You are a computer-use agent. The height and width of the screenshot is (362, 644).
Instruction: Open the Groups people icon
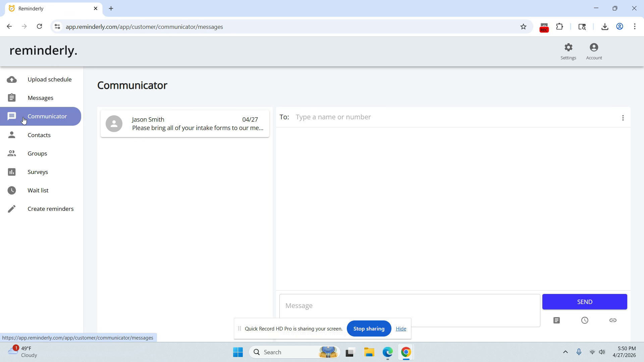tap(12, 153)
